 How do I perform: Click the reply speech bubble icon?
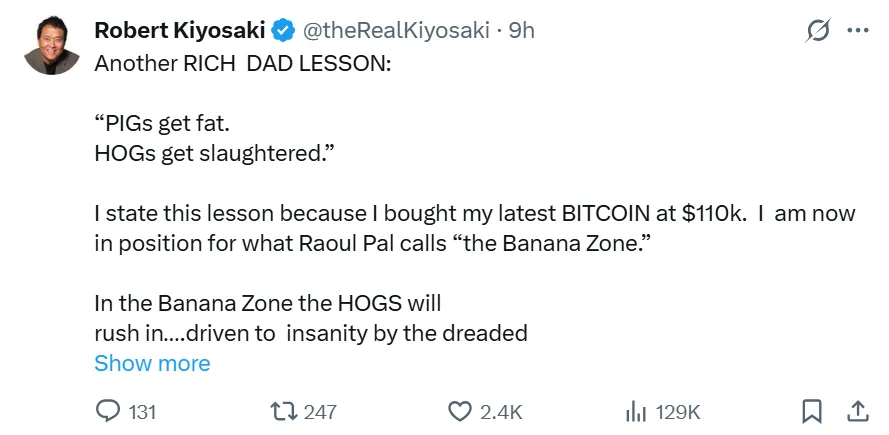107,411
